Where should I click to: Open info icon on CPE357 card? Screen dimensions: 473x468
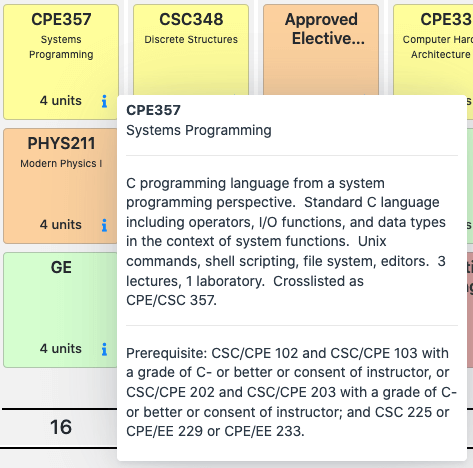(104, 101)
